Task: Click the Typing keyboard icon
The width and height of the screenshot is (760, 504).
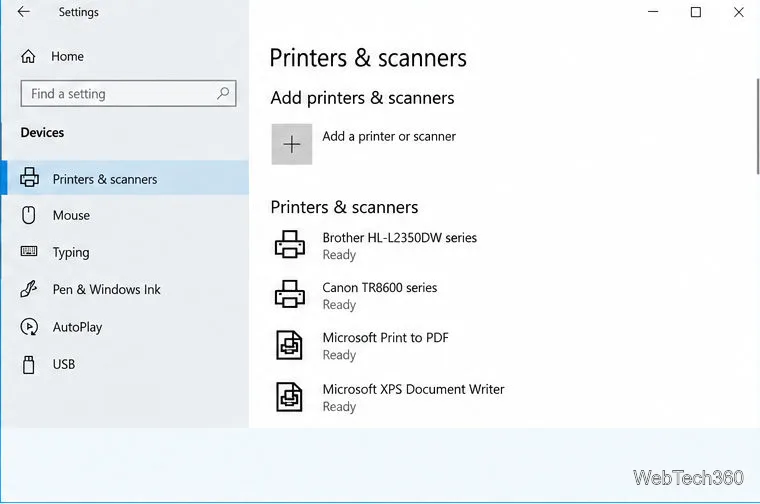Action: click(x=29, y=251)
